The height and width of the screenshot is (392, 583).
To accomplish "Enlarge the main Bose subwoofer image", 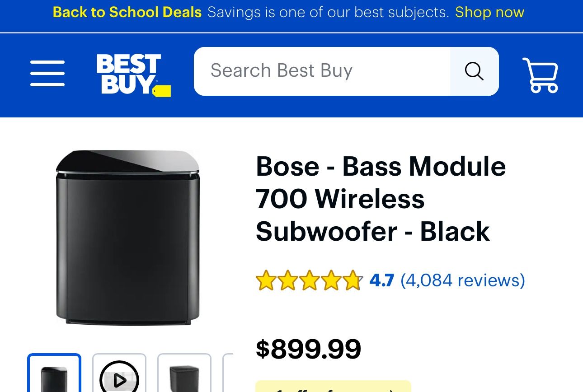I will 128,238.
